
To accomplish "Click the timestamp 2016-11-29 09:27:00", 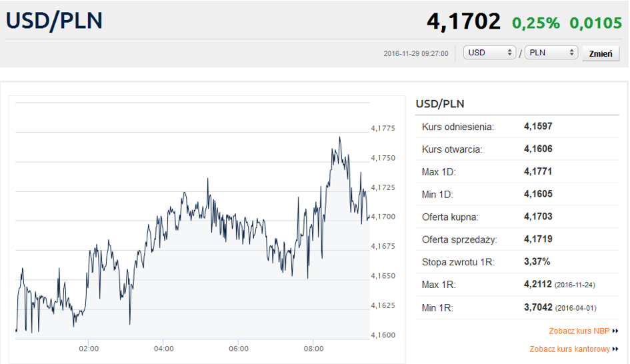I will coord(416,53).
